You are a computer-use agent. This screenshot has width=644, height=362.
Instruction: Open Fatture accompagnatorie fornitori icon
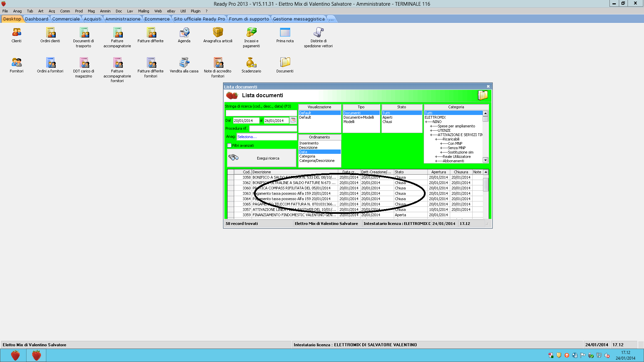pyautogui.click(x=117, y=70)
